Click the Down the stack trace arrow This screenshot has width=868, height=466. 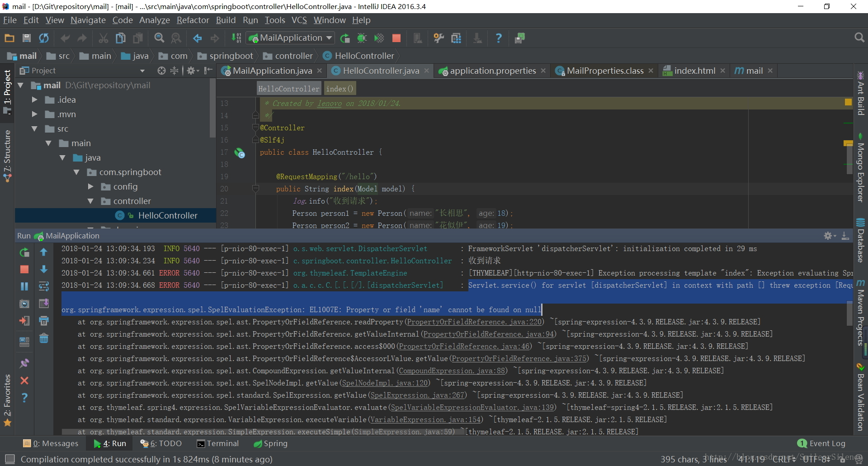tap(44, 269)
